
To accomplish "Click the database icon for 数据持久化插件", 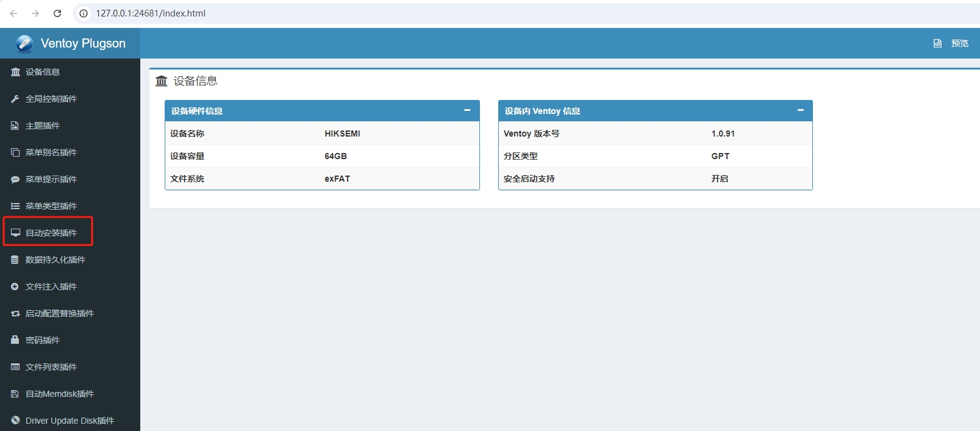I will coord(15,260).
